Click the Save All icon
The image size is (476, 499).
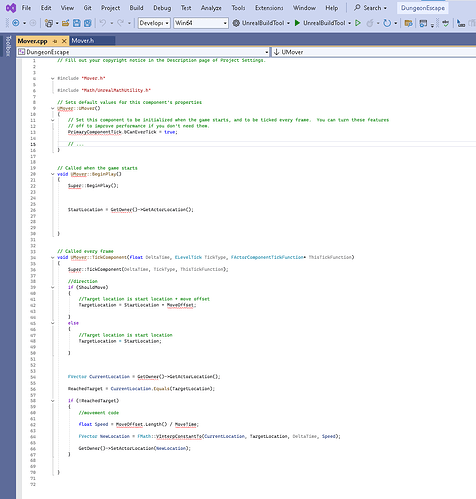pos(88,23)
